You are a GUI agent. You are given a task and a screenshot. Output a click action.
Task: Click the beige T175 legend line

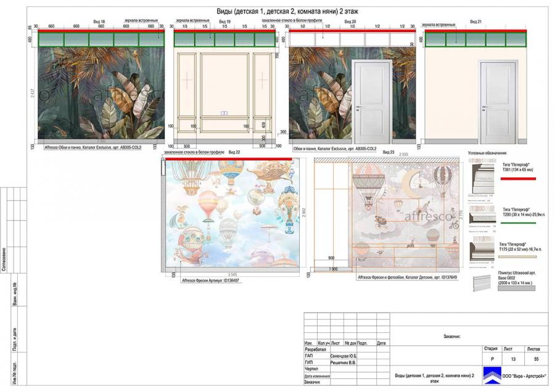point(518,256)
